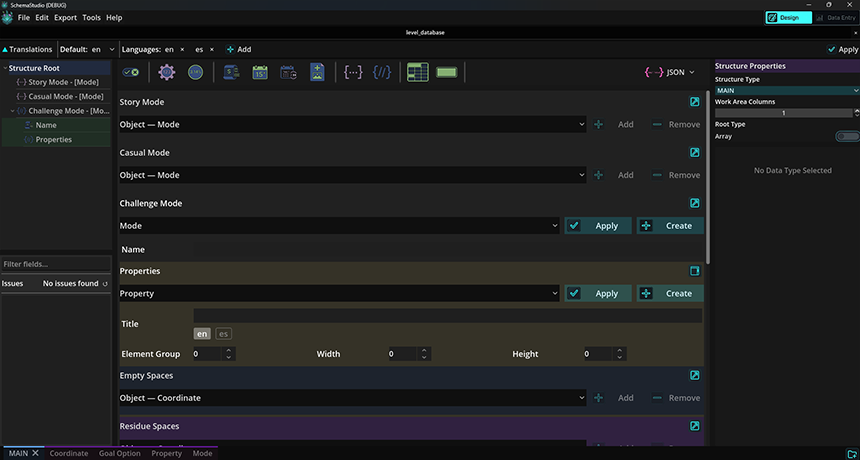
Task: Switch to the Property tab at bottom
Action: [167, 453]
